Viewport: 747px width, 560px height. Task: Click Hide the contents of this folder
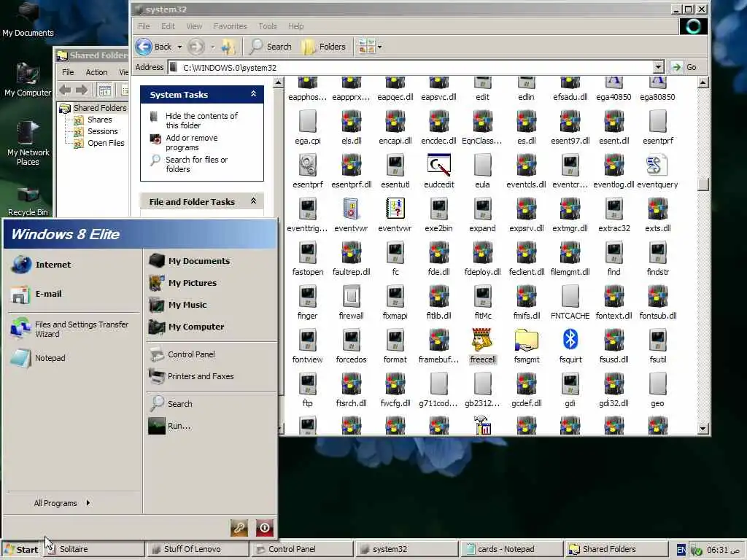tap(201, 120)
